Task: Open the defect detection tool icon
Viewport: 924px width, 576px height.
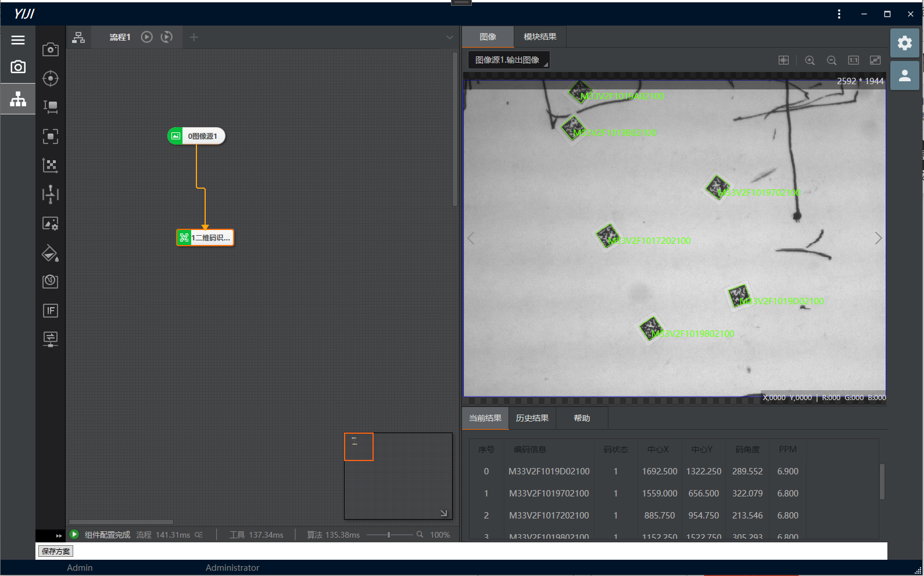Action: (x=51, y=282)
